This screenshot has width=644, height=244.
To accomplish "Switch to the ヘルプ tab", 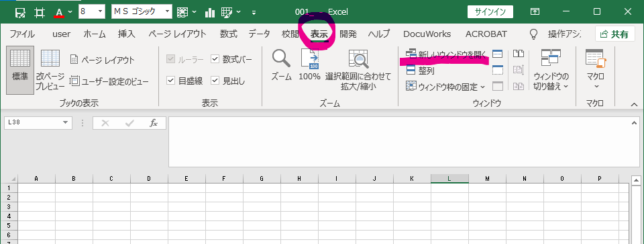I will (x=378, y=34).
